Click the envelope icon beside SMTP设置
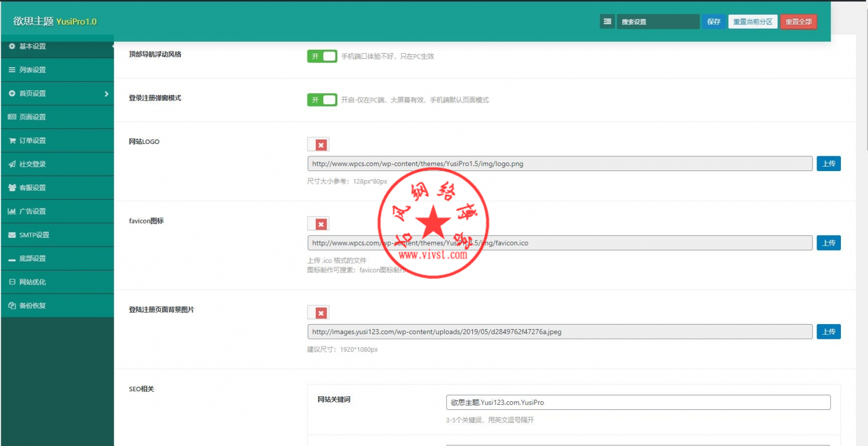The height and width of the screenshot is (446, 868). point(12,235)
